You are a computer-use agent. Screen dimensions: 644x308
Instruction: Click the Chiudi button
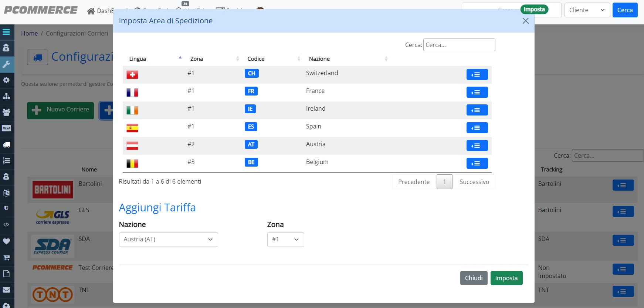(x=474, y=278)
